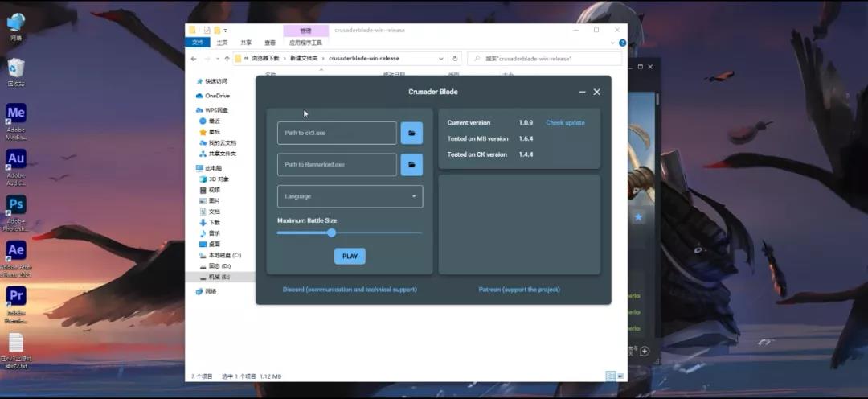Click the Path to Bannerlord.exe field
Viewport: 868px width, 399px height.
337,165
